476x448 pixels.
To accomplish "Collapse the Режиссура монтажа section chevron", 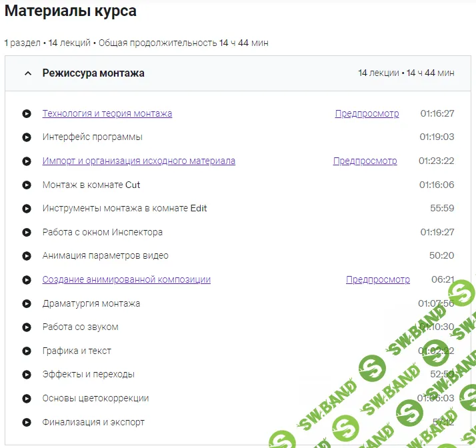I will click(27, 73).
